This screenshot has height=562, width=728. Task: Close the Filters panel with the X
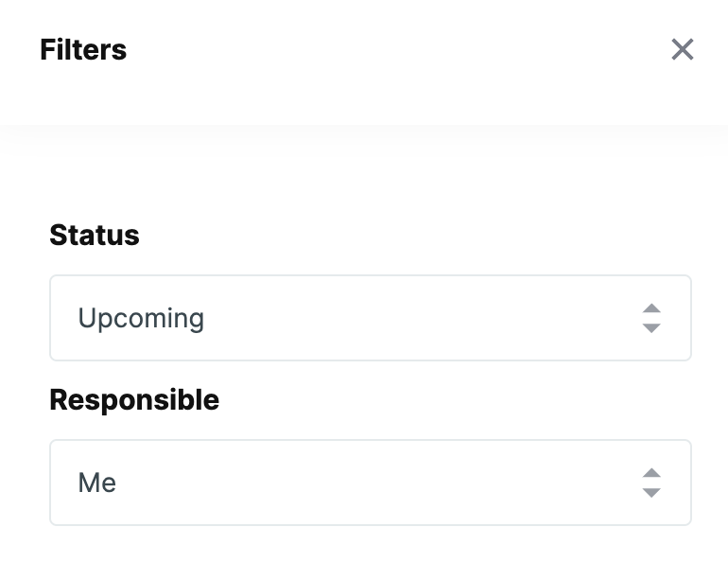[x=682, y=49]
